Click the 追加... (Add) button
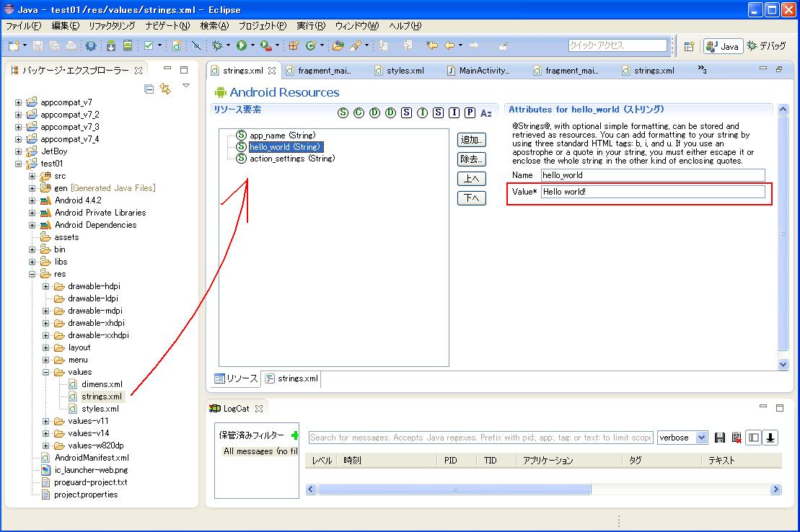This screenshot has height=532, width=800. click(x=472, y=140)
